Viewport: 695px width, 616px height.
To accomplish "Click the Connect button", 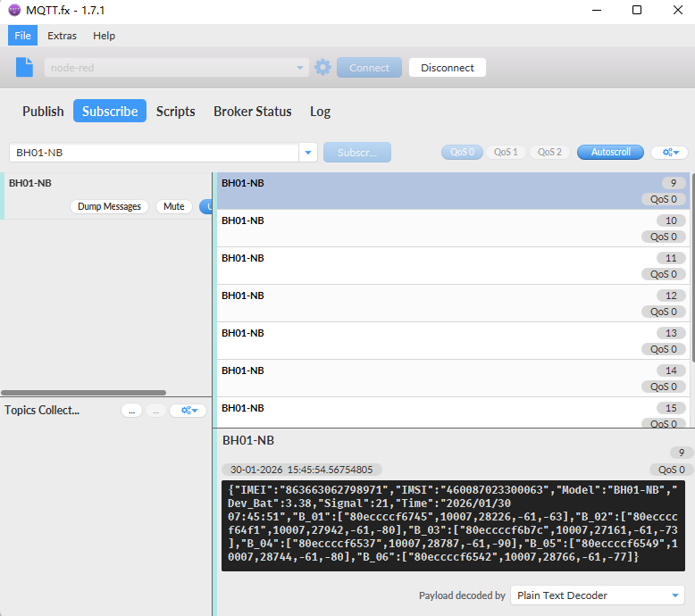I will click(x=369, y=68).
